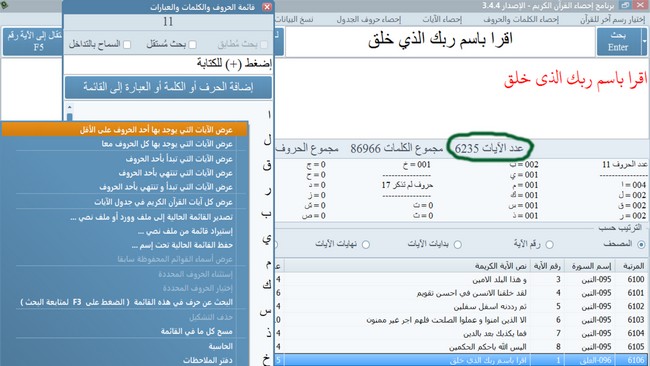Select table row with rank 6101

(x=462, y=293)
